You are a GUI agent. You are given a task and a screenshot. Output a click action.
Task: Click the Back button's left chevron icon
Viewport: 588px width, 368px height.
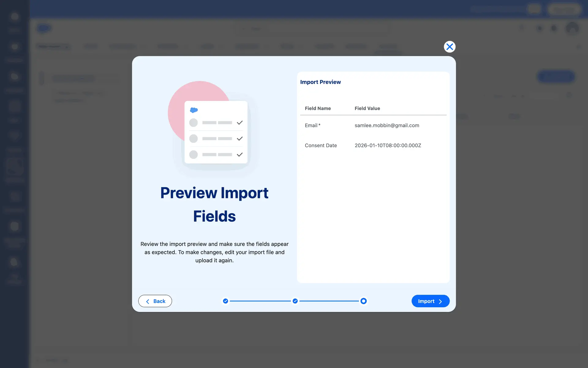tap(148, 301)
